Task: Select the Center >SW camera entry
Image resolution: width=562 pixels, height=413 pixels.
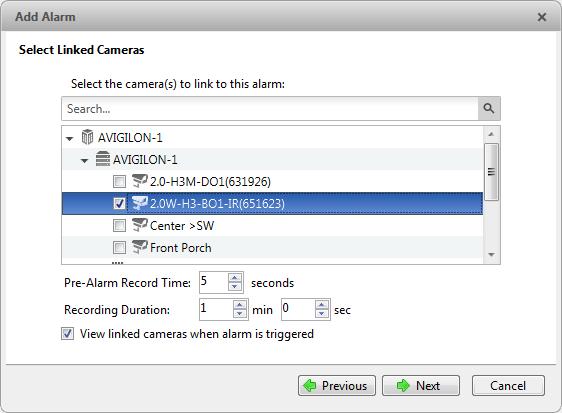Action: click(x=272, y=226)
